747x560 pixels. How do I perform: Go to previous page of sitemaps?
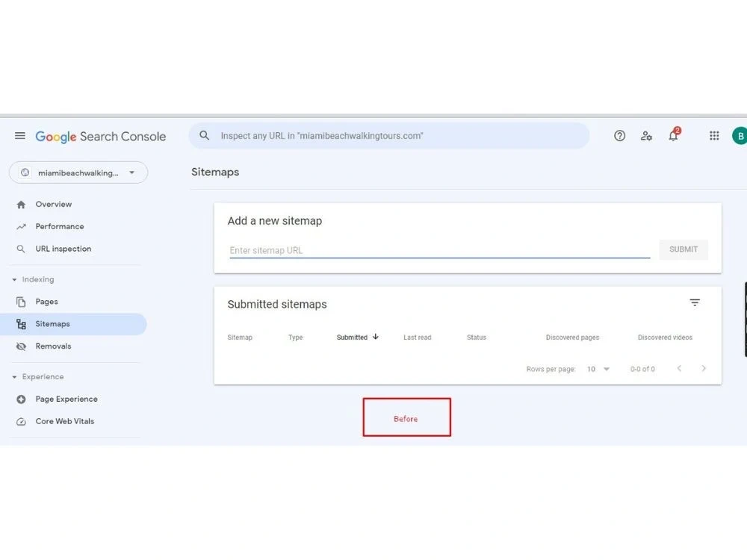[x=679, y=368]
